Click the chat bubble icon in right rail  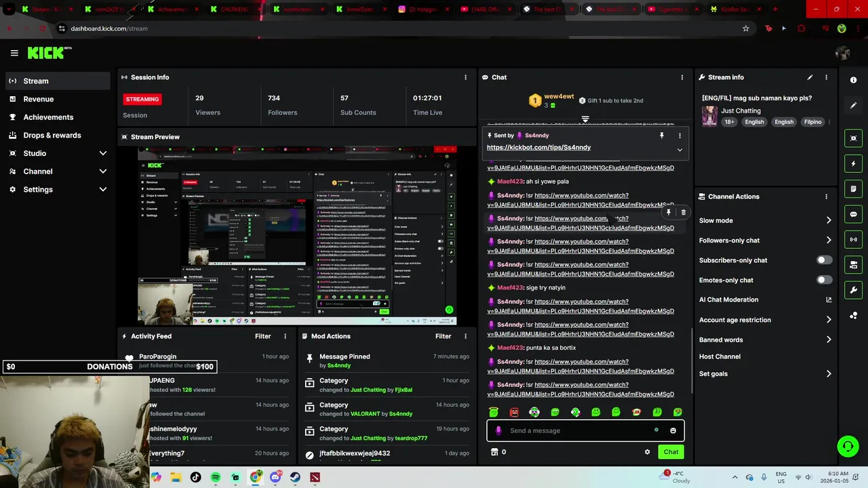click(x=853, y=214)
